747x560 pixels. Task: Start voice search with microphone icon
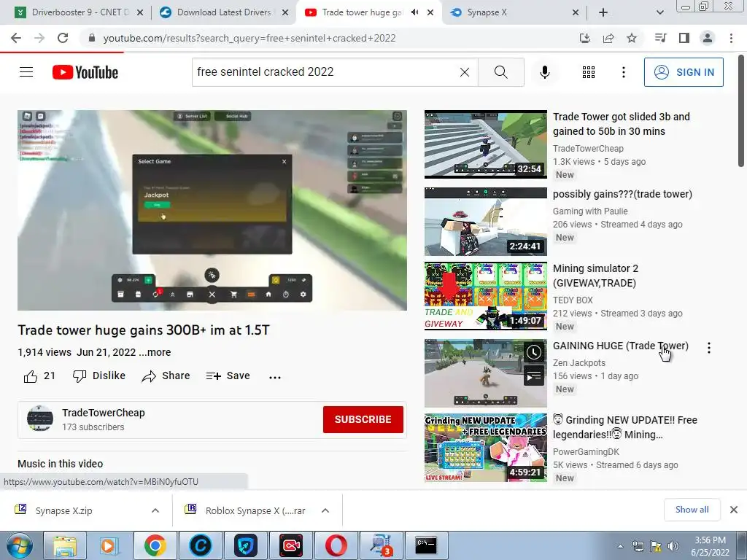pyautogui.click(x=545, y=72)
